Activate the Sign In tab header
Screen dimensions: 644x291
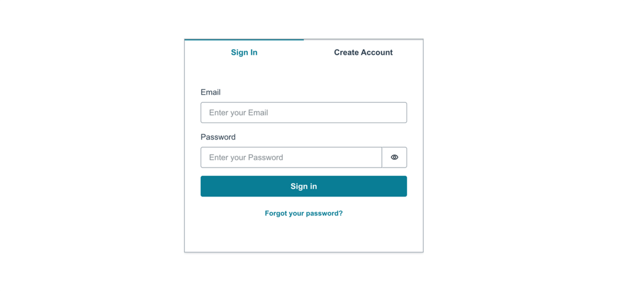point(244,53)
